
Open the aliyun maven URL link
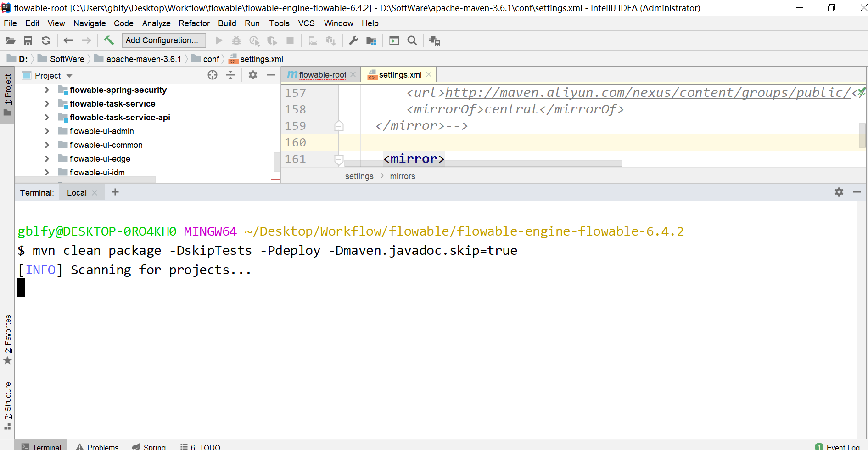pyautogui.click(x=648, y=93)
